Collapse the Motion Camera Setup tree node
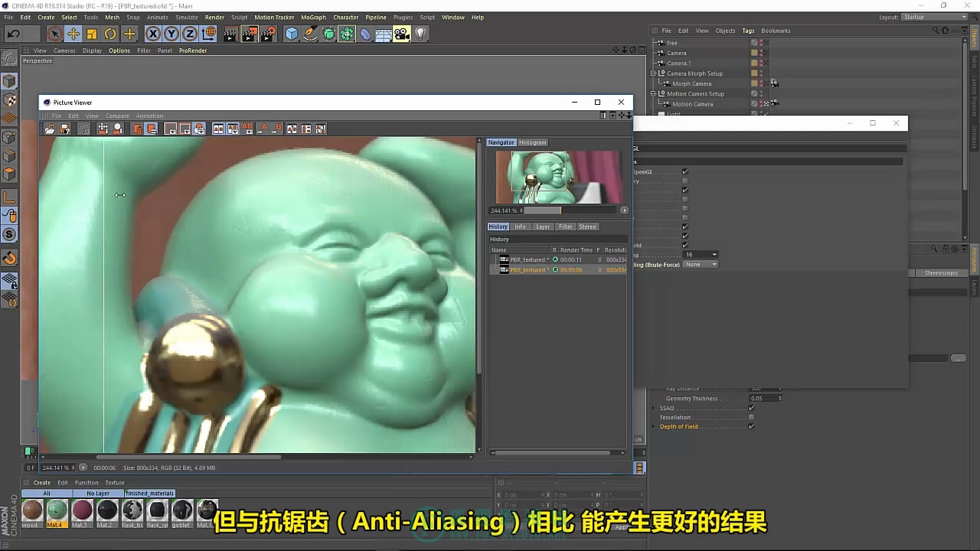 pos(654,94)
